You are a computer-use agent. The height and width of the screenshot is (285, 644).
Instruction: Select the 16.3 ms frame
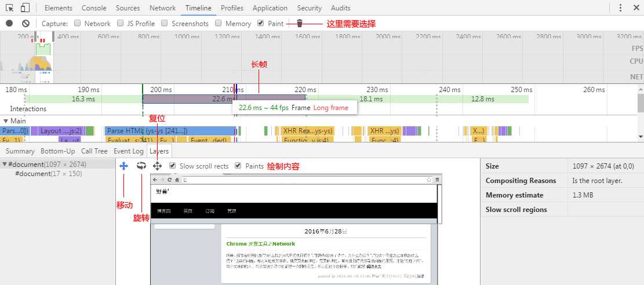pos(83,99)
